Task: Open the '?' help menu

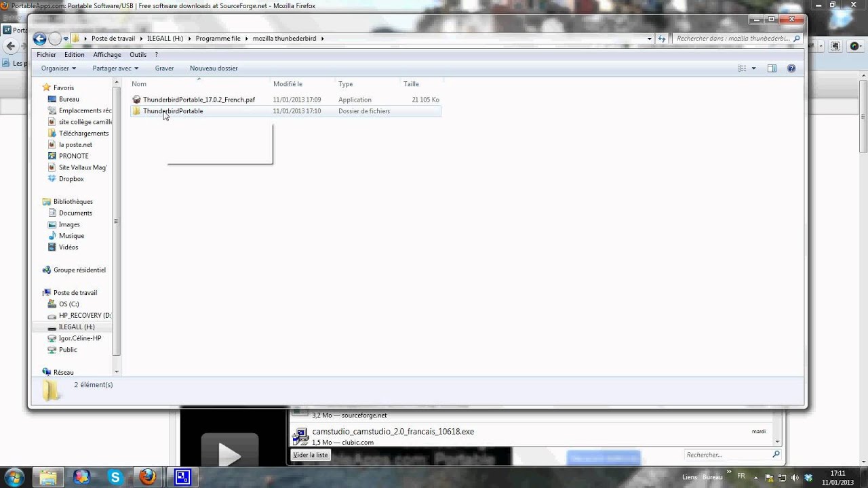Action: 157,55
